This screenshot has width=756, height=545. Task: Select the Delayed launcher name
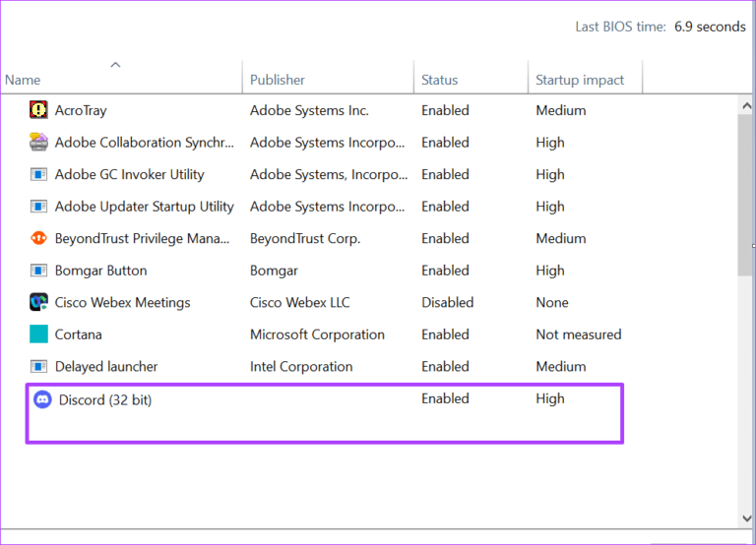106,367
